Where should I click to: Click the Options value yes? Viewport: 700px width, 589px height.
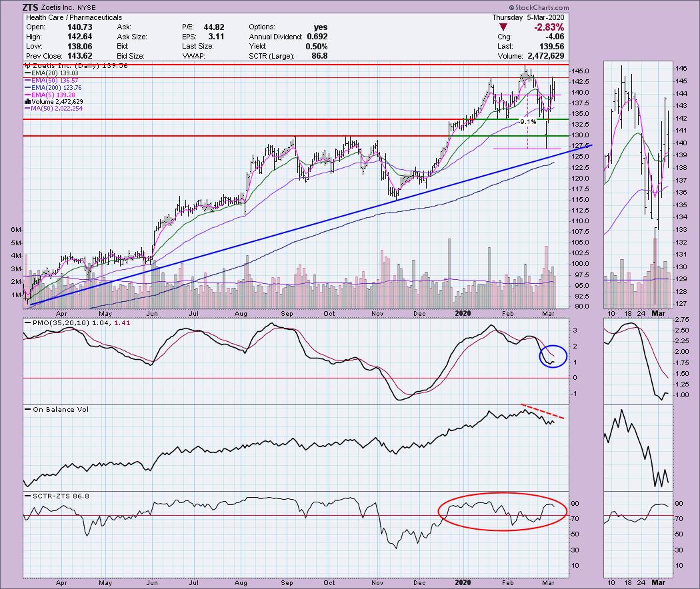click(321, 27)
